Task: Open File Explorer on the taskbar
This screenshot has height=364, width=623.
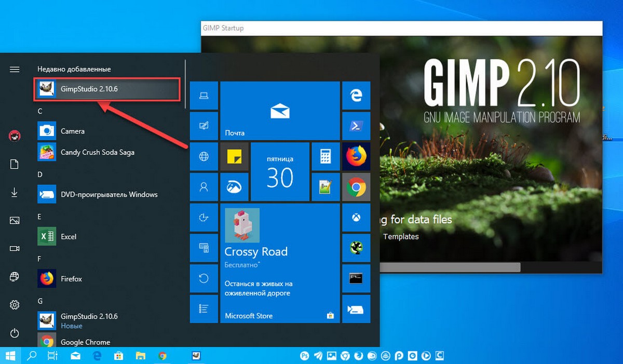Action: [140, 356]
